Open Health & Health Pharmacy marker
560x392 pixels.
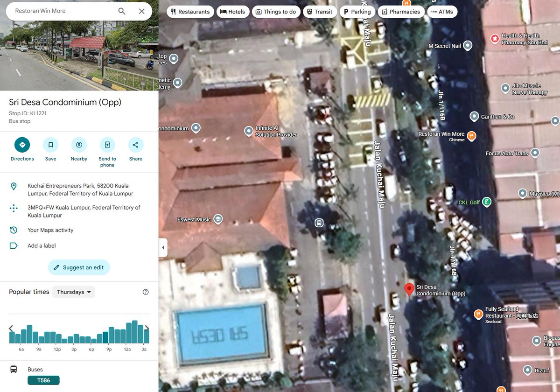pyautogui.click(x=495, y=39)
